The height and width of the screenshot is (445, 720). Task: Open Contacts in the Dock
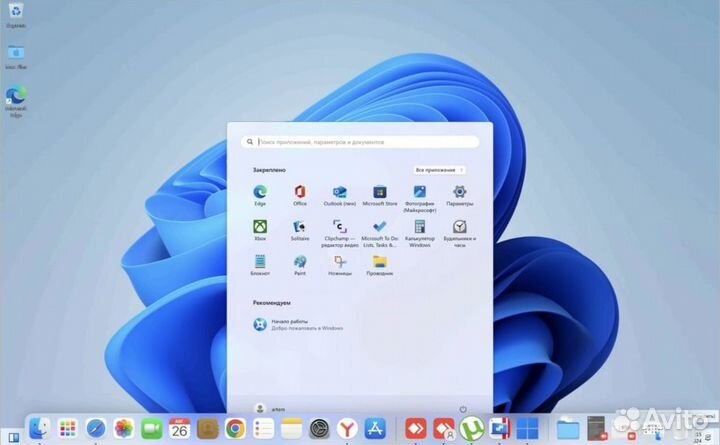208,429
